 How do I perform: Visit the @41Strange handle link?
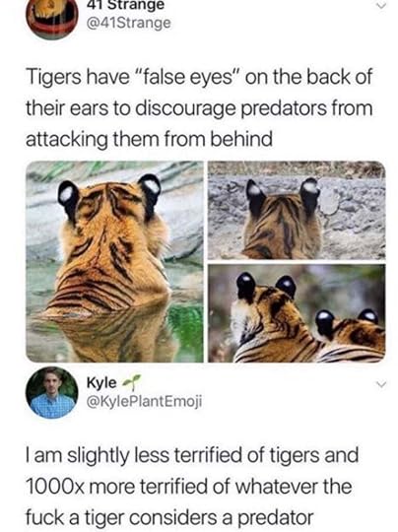coord(129,23)
